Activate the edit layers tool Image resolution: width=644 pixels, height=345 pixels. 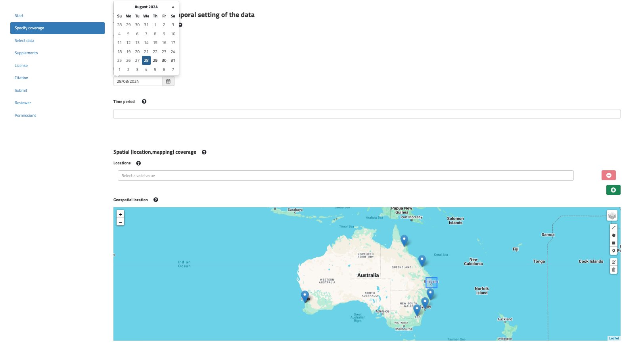613,262
